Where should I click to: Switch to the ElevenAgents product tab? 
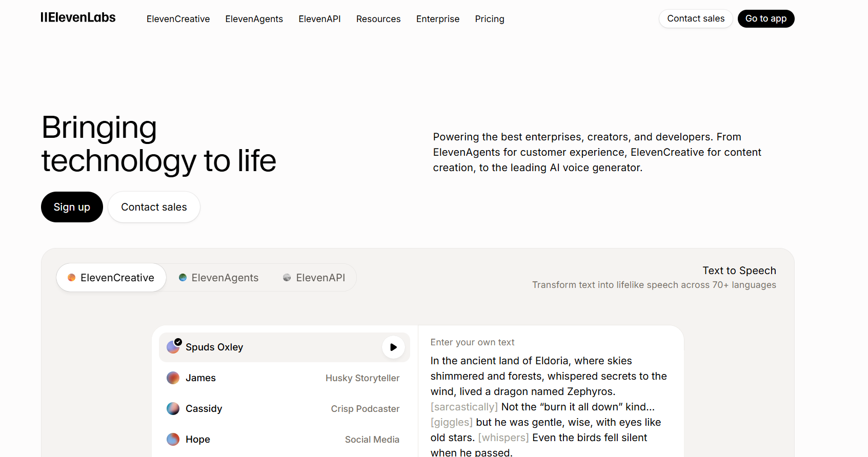(x=219, y=278)
